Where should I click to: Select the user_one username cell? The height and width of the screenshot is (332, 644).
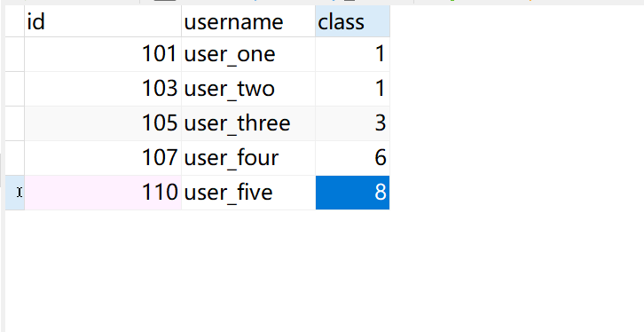point(248,54)
